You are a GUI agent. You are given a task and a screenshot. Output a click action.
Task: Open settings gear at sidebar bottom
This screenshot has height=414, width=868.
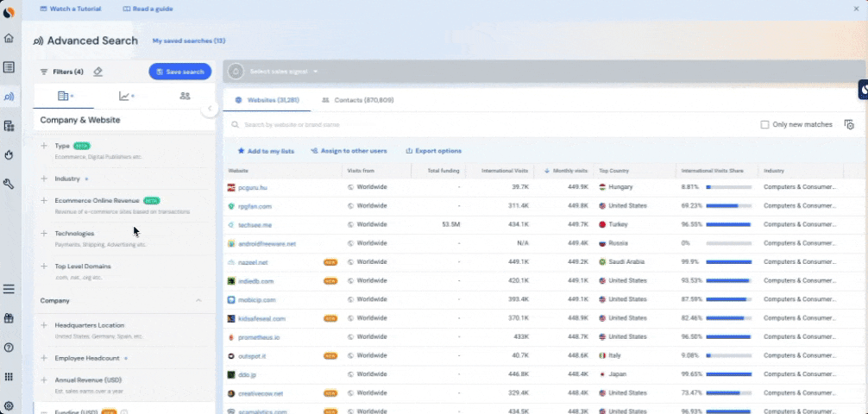[9, 405]
